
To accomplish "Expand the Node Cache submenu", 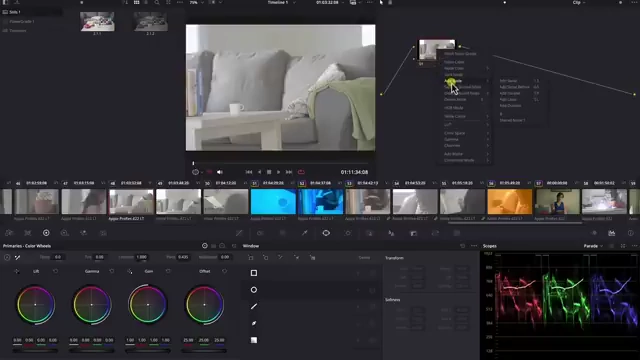I will coord(466,116).
